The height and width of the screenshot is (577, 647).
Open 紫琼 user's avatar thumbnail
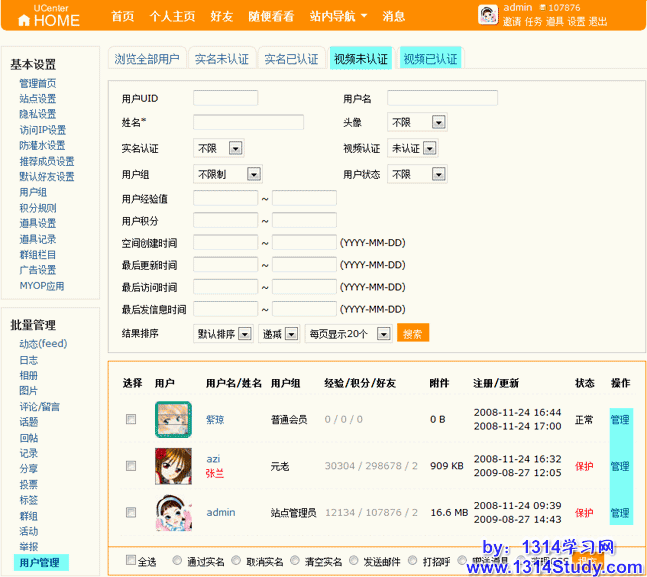tap(173, 419)
